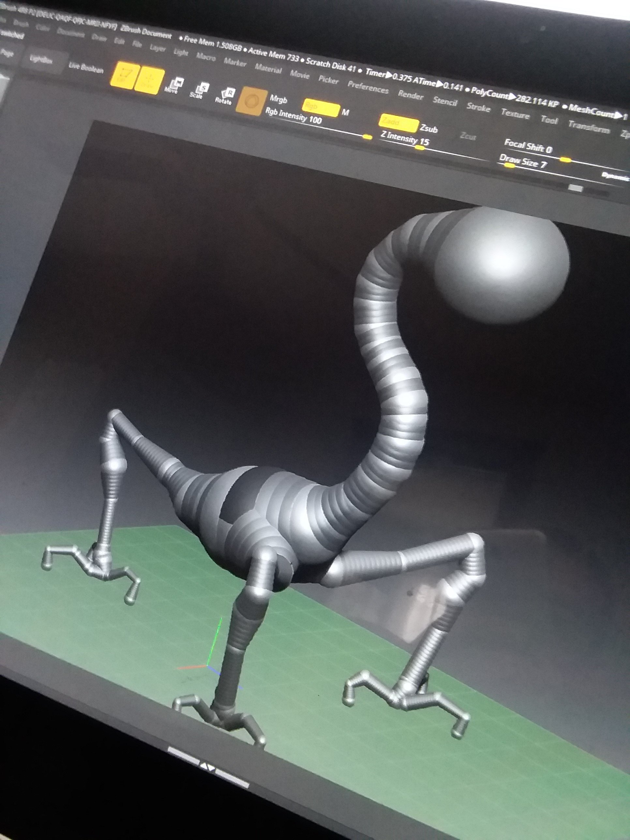Image resolution: width=630 pixels, height=840 pixels.
Task: Switch sculpting to Zsub
Action: click(x=429, y=129)
